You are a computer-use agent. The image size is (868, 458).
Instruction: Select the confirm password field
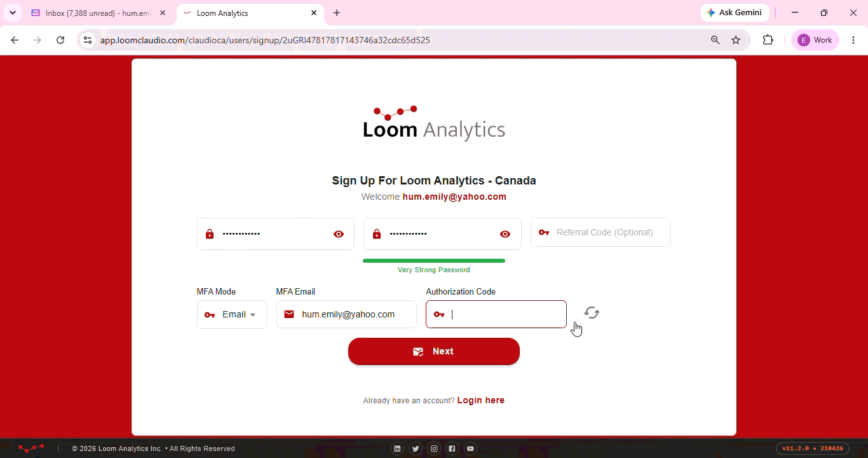coord(442,234)
